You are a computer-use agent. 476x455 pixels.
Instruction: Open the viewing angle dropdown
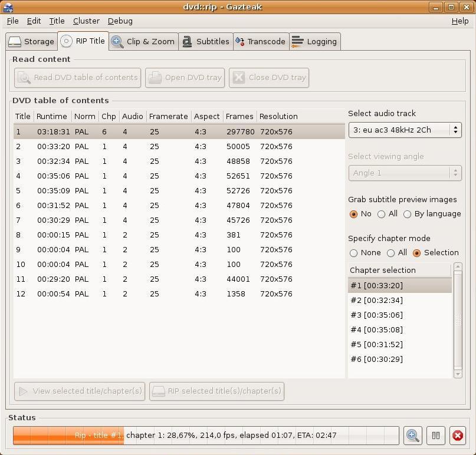405,173
